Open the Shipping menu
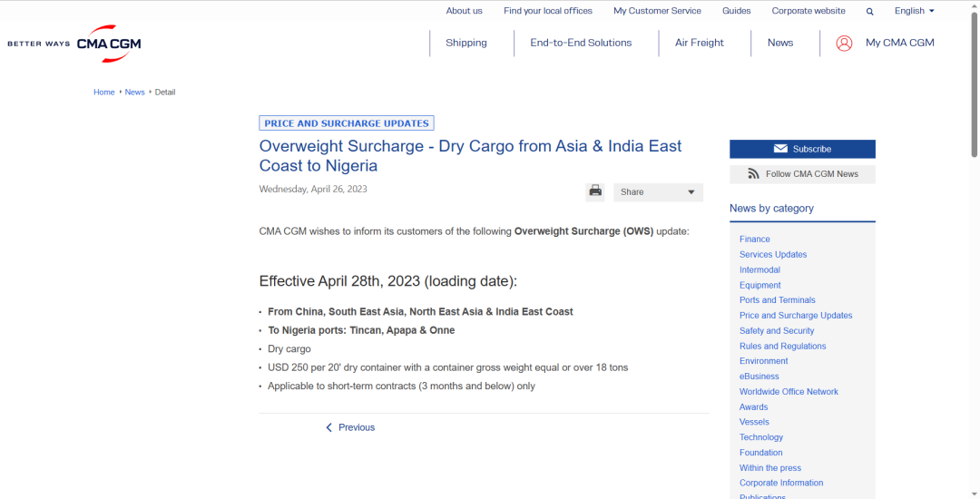This screenshot has width=980, height=499. (x=465, y=43)
